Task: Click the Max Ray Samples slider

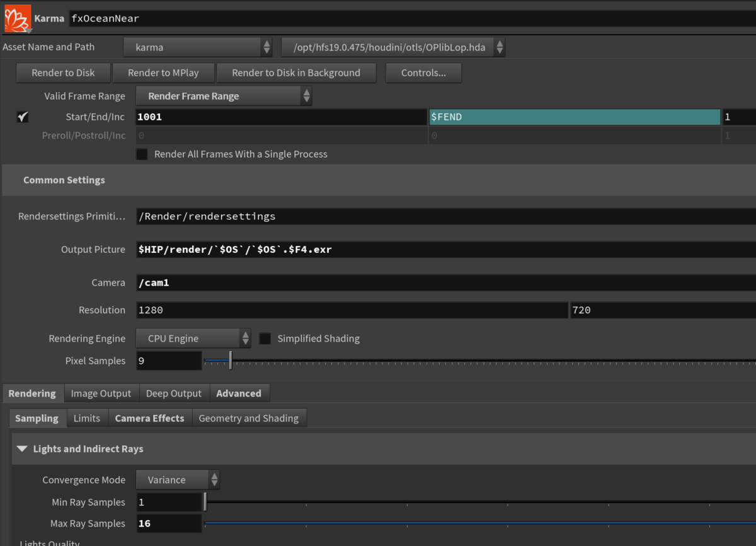Action: point(480,523)
